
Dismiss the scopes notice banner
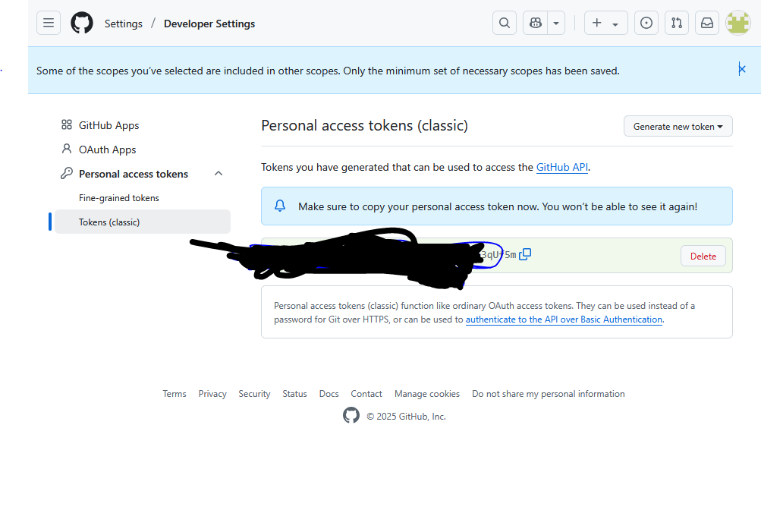pyautogui.click(x=741, y=69)
